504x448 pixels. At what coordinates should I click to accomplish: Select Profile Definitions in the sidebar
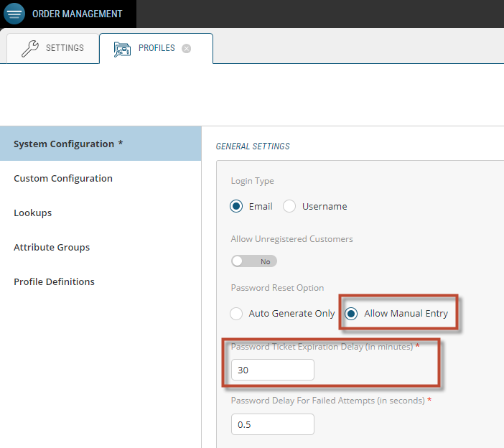pyautogui.click(x=54, y=281)
